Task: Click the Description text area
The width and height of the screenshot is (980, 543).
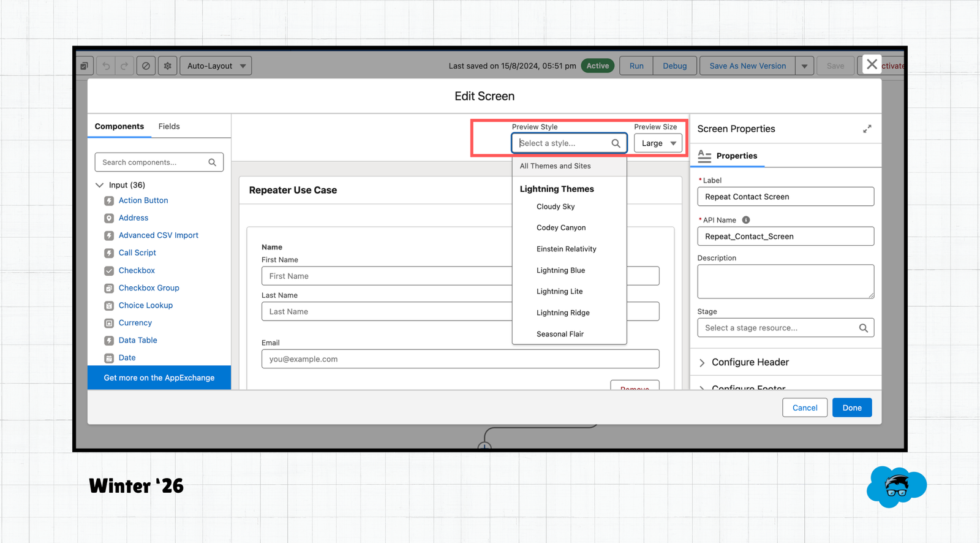Action: [785, 281]
